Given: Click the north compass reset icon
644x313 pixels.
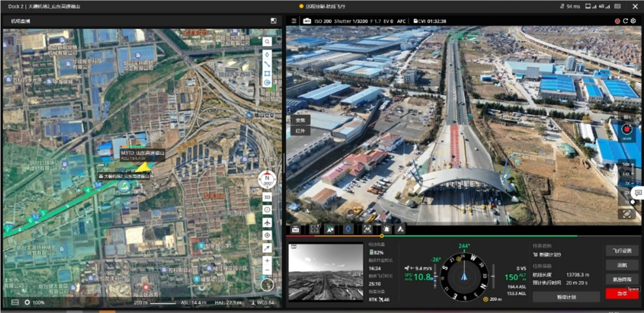Looking at the screenshot, I should pyautogui.click(x=266, y=180).
